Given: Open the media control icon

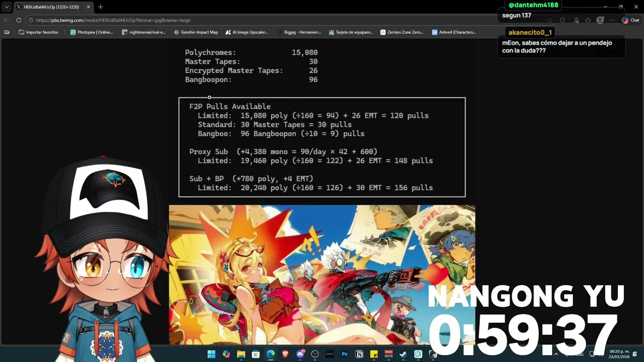Looking at the screenshot, I should pos(576,20).
